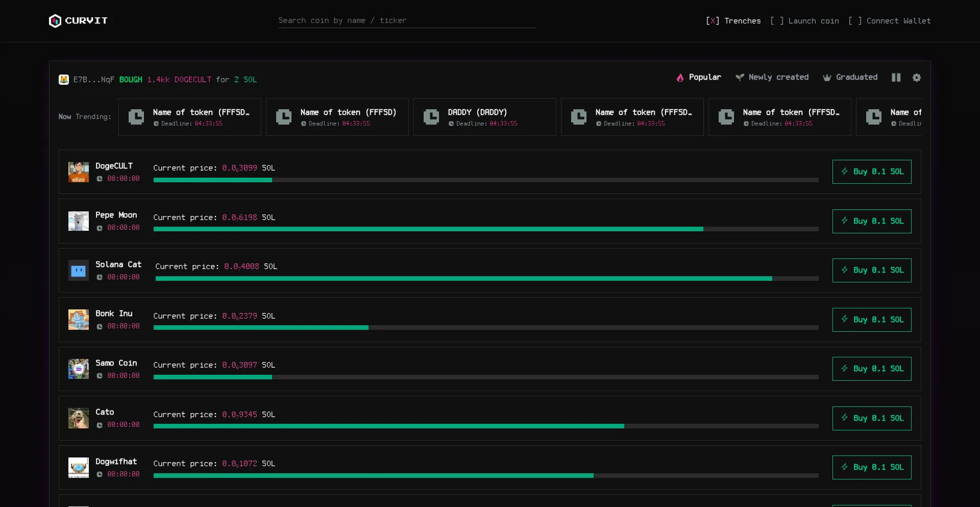This screenshot has width=980, height=507.
Task: Click the Pepe Moon token avatar
Action: click(x=79, y=221)
